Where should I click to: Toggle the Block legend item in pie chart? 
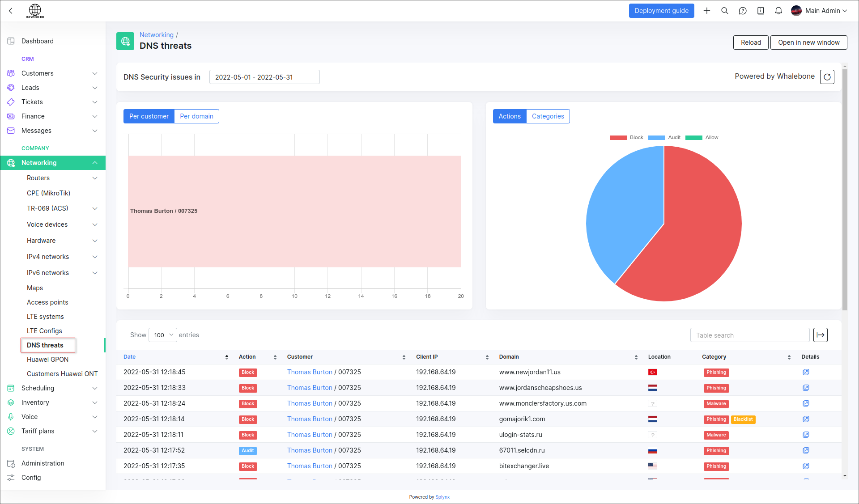626,137
